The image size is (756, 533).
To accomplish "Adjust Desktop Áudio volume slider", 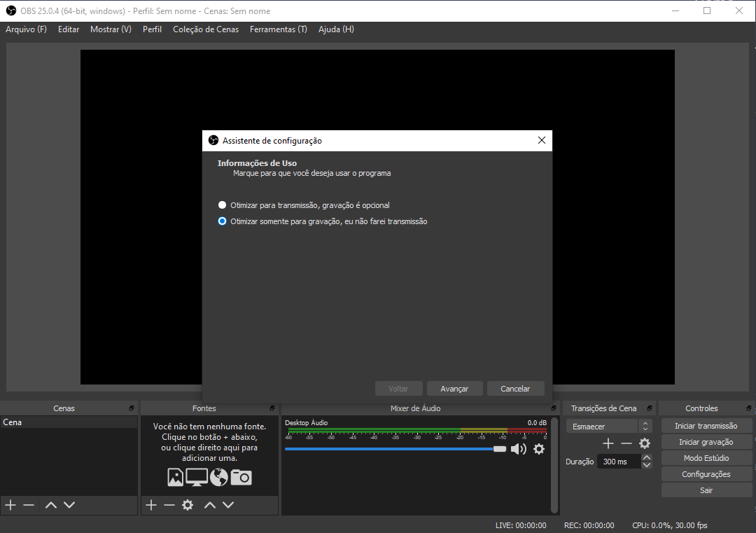I will click(x=395, y=449).
